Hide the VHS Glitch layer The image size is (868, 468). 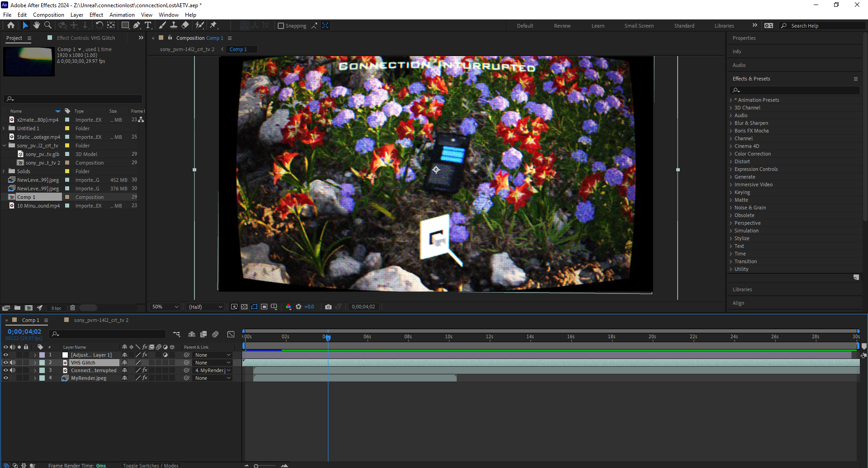[6, 362]
